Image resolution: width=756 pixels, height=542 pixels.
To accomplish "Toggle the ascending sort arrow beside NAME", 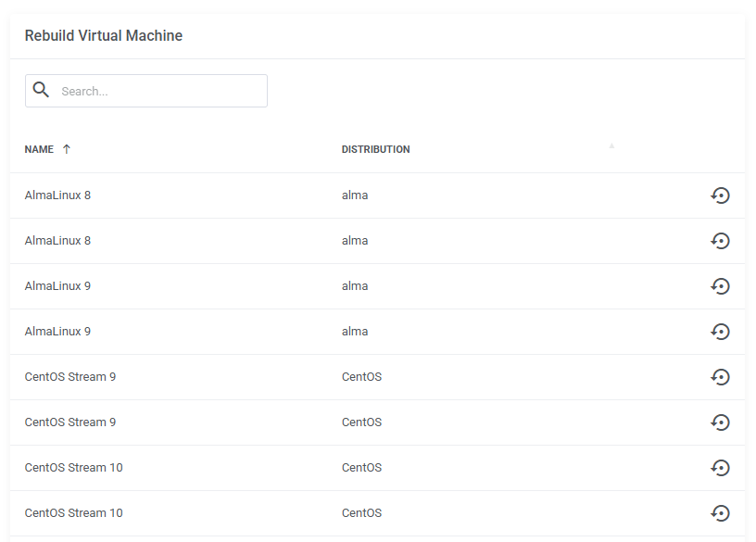I will 67,149.
